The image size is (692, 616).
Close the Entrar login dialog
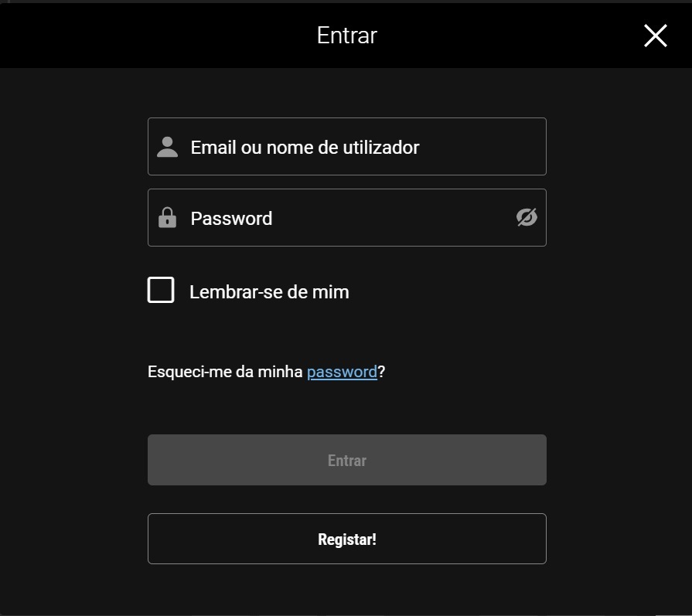(x=655, y=36)
